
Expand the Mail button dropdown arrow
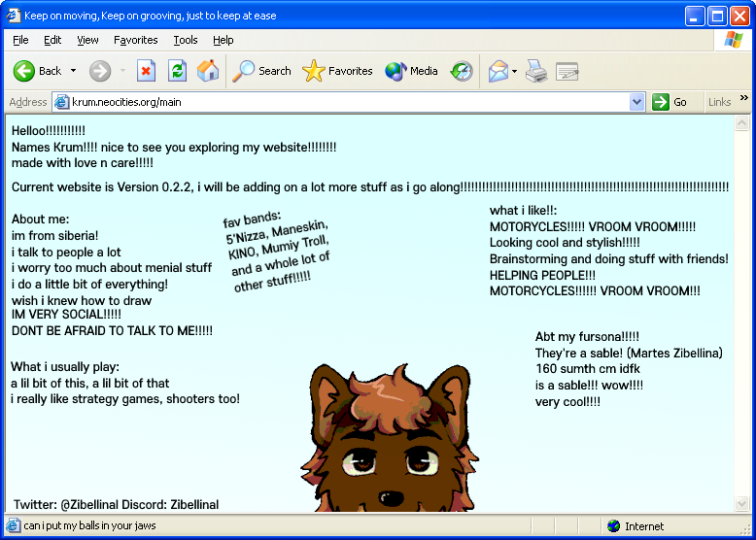pos(514,71)
